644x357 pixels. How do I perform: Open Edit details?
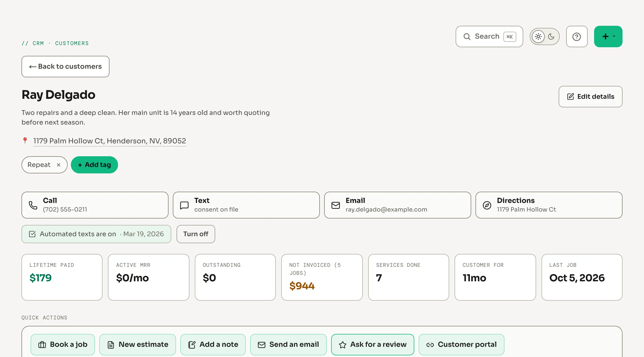[x=590, y=97]
